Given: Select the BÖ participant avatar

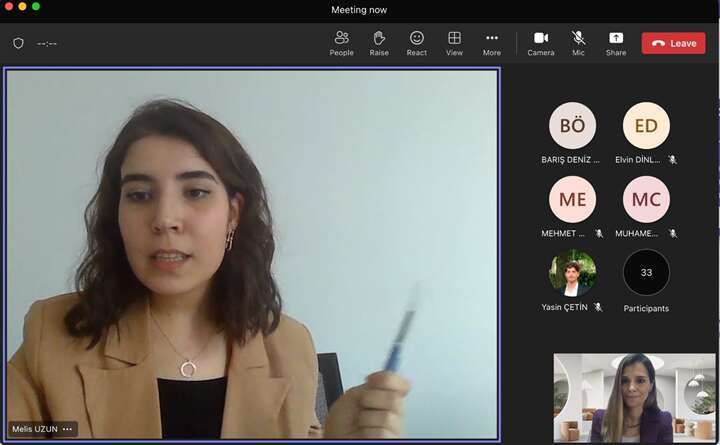Looking at the screenshot, I should (572, 126).
